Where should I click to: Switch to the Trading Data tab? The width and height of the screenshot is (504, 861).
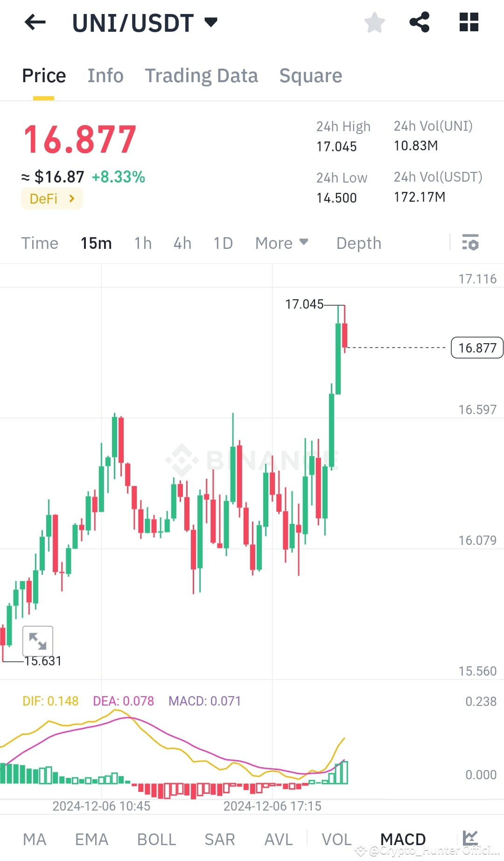point(202,75)
